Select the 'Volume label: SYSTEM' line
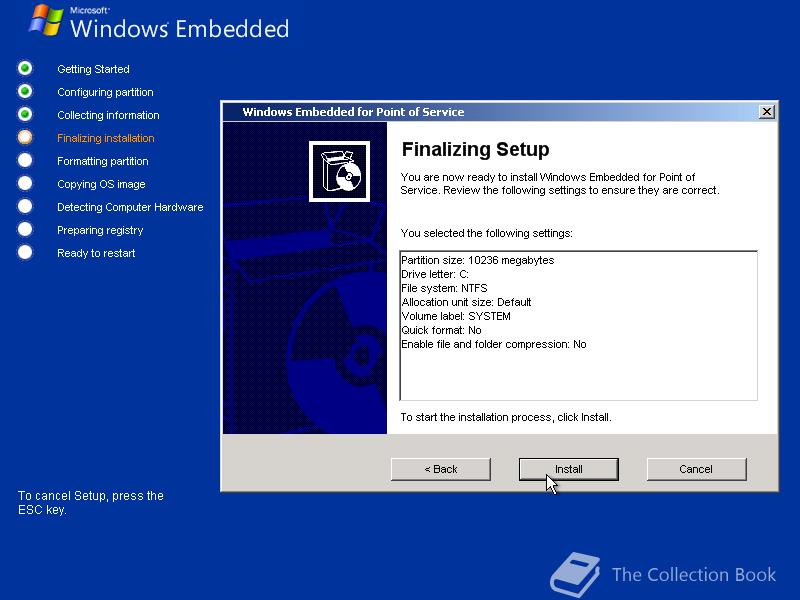 pyautogui.click(x=456, y=316)
